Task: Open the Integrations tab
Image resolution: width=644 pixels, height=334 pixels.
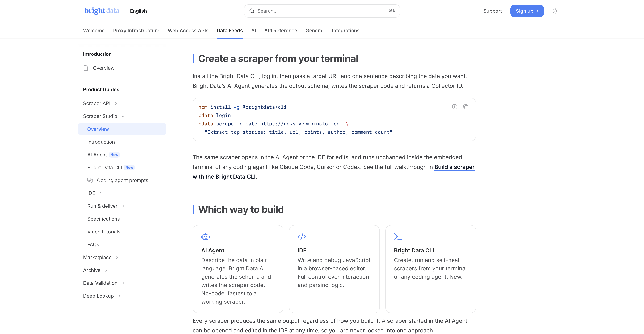Action: [x=346, y=31]
